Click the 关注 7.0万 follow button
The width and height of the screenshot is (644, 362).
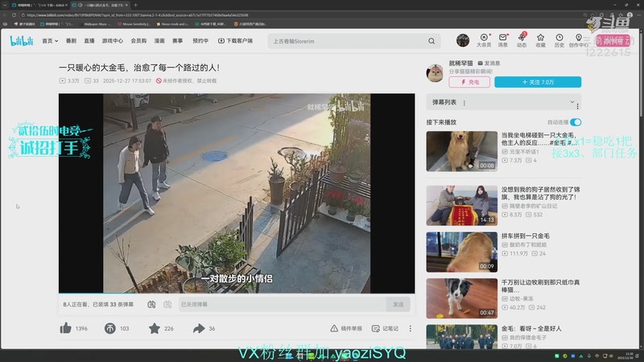click(538, 82)
